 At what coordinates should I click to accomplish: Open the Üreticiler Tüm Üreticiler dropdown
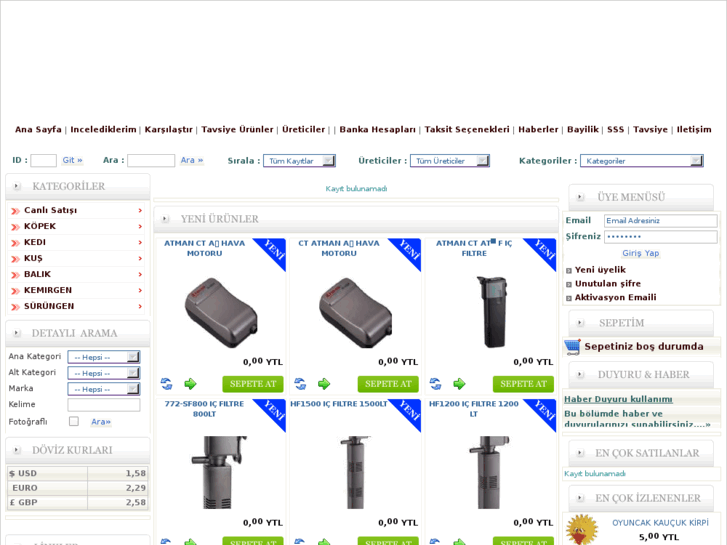450,161
